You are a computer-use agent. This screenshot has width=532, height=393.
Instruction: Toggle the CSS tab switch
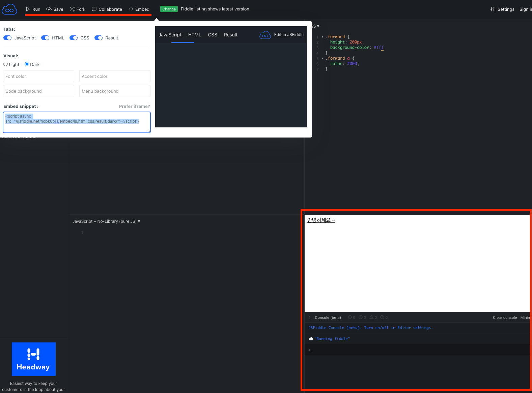74,38
